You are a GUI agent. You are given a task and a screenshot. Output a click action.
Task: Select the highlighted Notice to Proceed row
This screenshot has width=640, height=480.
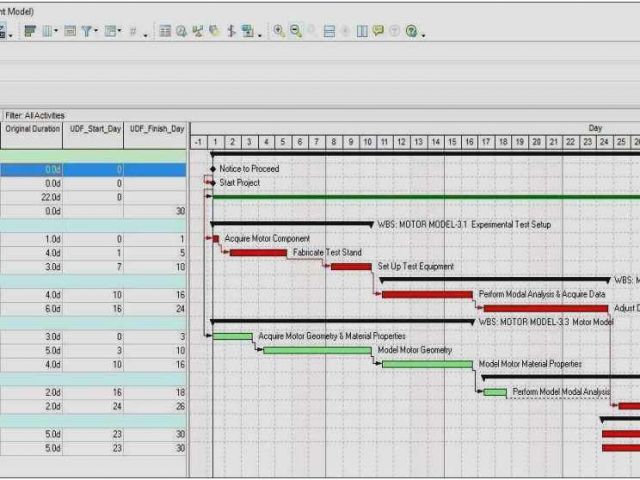pos(93,169)
